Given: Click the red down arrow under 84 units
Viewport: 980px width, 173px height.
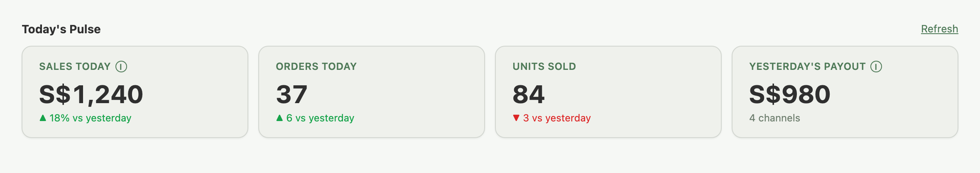Looking at the screenshot, I should coord(516,118).
